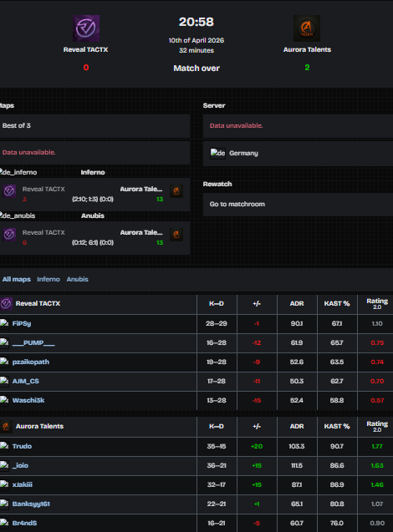Viewport: 393px width, 532px height.
Task: Click the Match over status text
Action: (x=196, y=68)
